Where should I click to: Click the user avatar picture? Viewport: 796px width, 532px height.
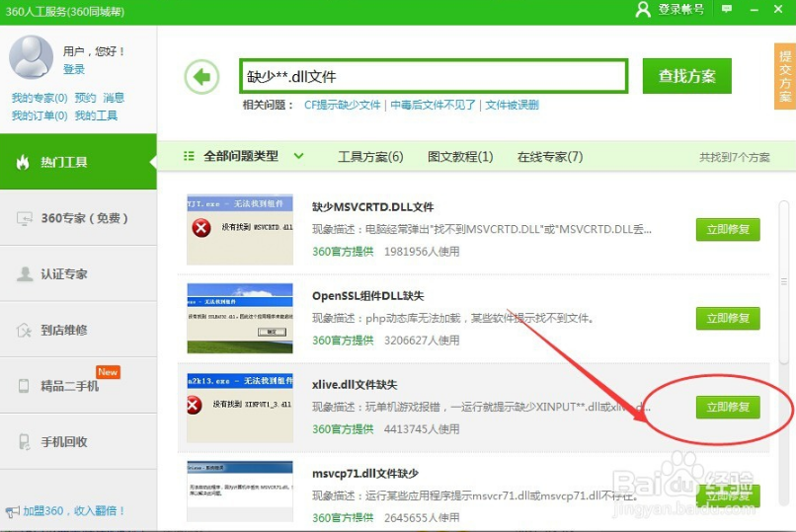(x=31, y=57)
